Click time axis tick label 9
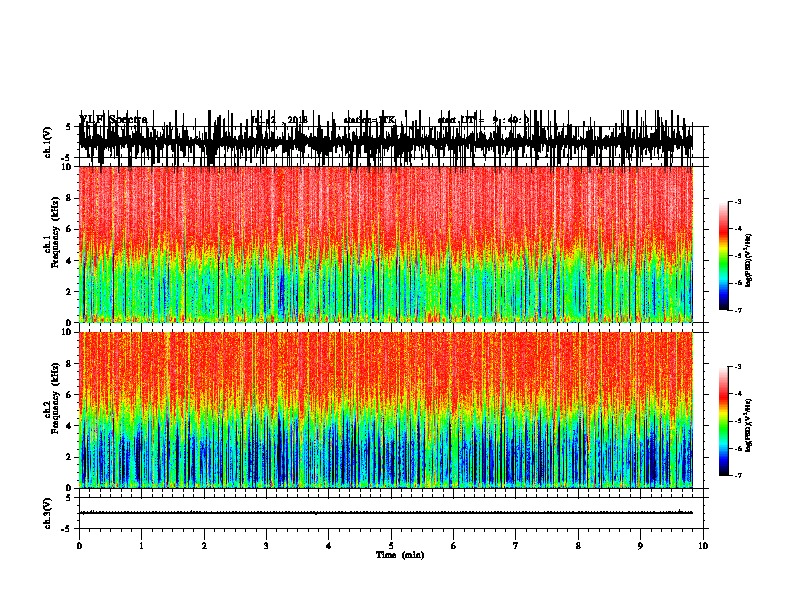 tap(640, 546)
